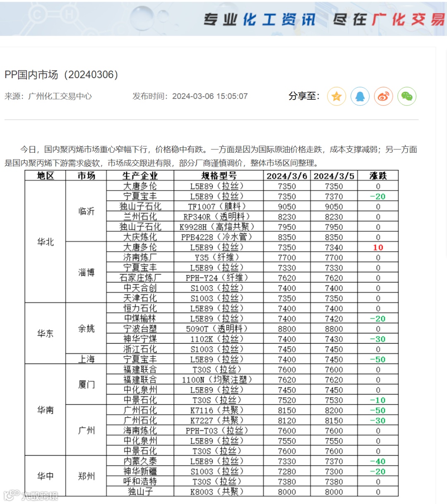Select the 涨跌 column header
447x504 pixels.
pyautogui.click(x=378, y=176)
